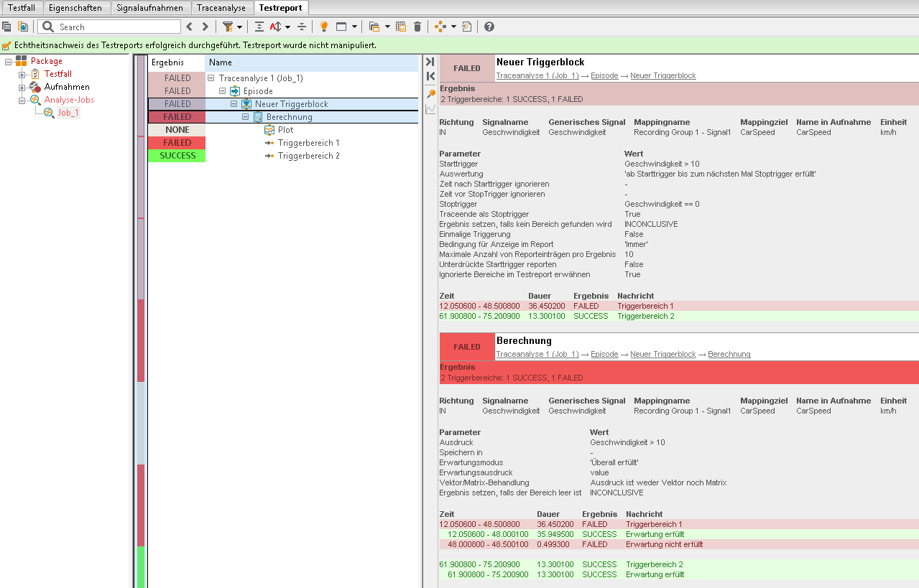This screenshot has height=588, width=919.
Task: Collapse the Analyse-Jobs tree node
Action: pyautogui.click(x=22, y=100)
